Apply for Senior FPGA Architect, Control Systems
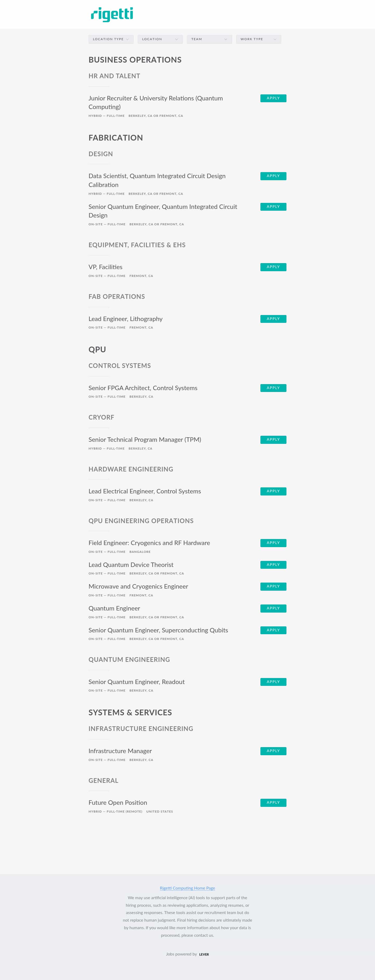 pos(273,388)
